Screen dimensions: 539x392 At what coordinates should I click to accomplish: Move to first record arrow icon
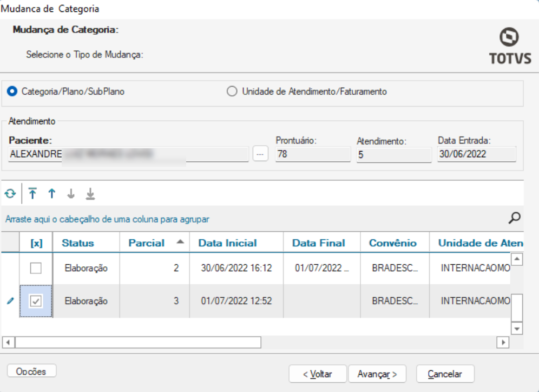pos(32,194)
